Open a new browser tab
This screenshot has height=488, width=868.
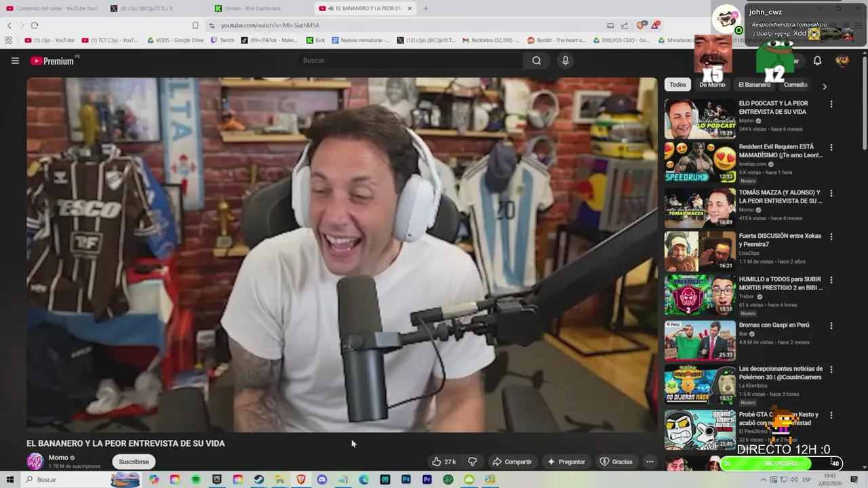[x=426, y=8]
